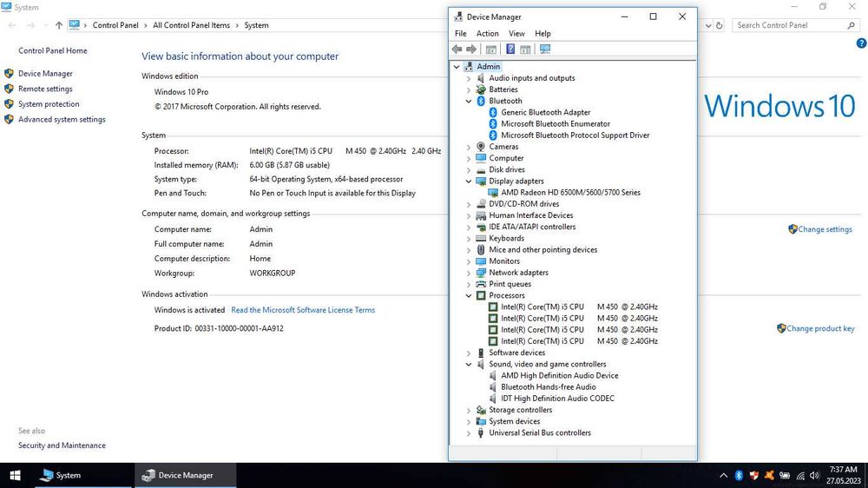Go to Control Panel Home
868x488 pixels.
click(x=53, y=51)
